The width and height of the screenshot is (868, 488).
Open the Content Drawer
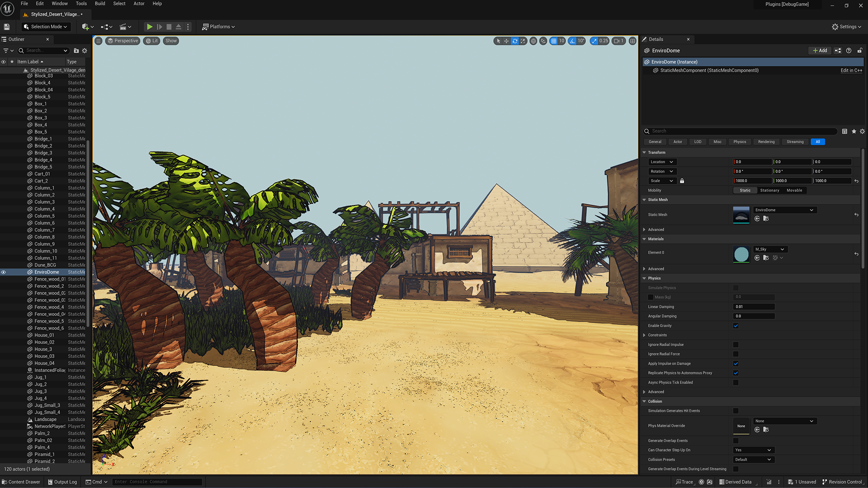pos(21,482)
